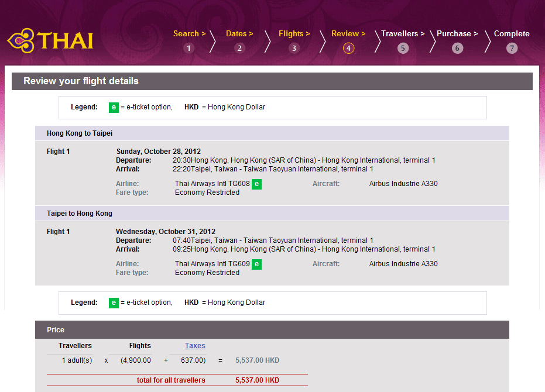Click the step 1 number circle
Image resolution: width=545 pixels, height=392 pixels.
tap(188, 48)
